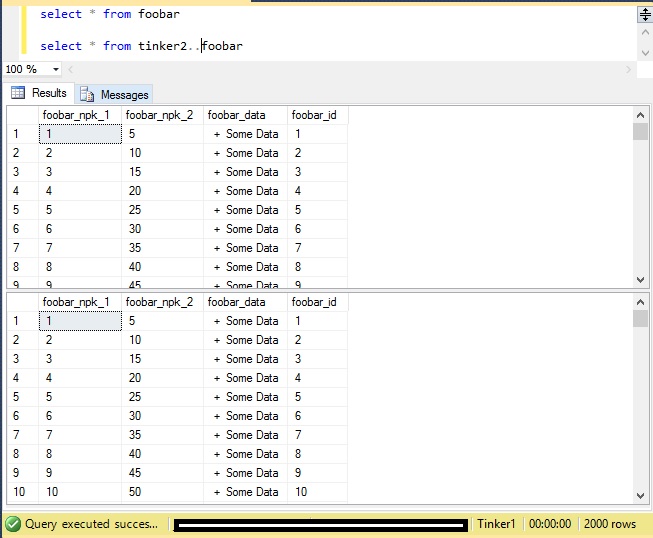
Task: Click the Messages tab document icon
Action: (x=87, y=95)
